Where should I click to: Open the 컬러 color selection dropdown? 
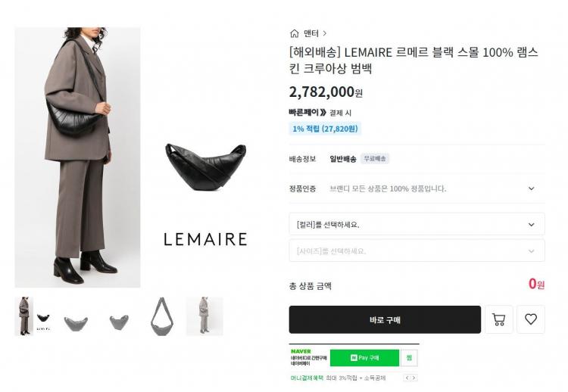417,224
